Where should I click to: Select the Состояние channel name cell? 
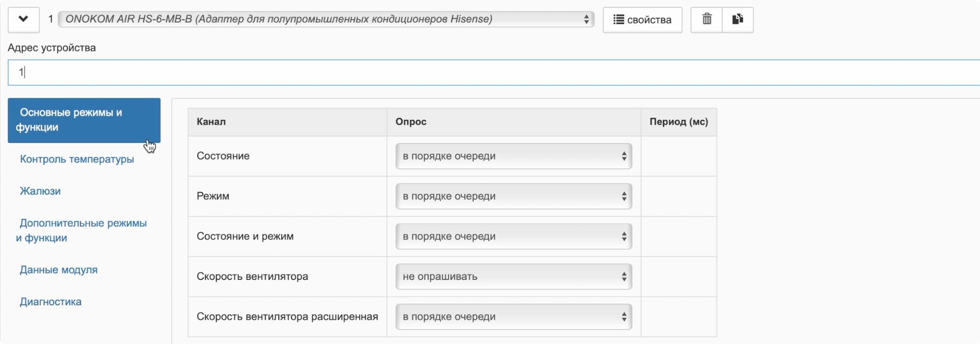[287, 156]
